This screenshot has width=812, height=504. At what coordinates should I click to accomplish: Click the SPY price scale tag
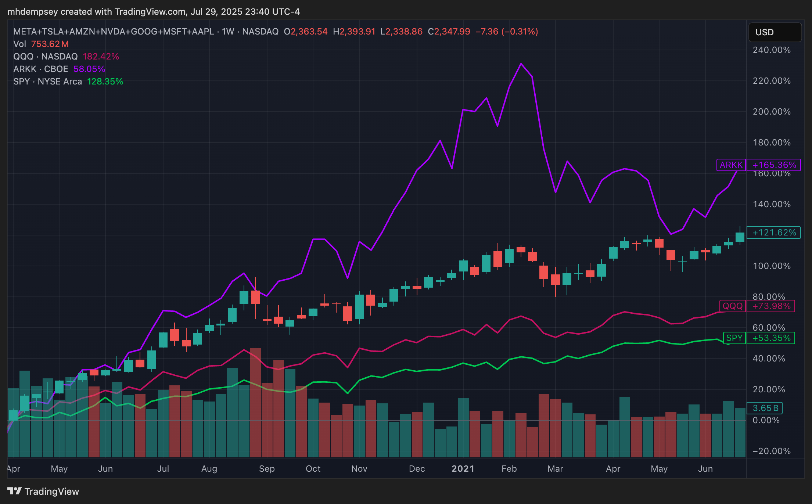click(x=734, y=338)
